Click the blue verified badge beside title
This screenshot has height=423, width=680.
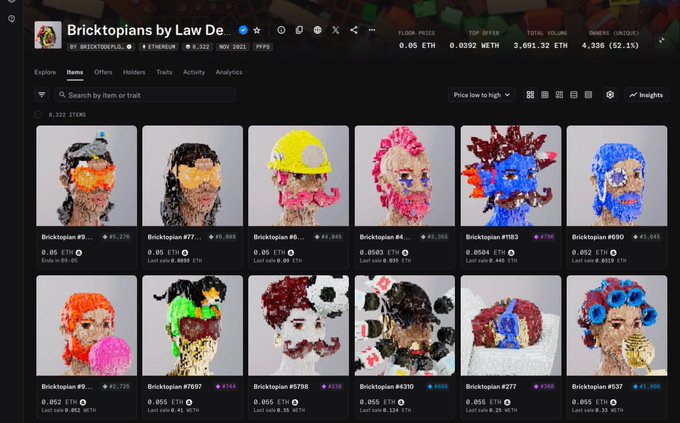pos(243,30)
